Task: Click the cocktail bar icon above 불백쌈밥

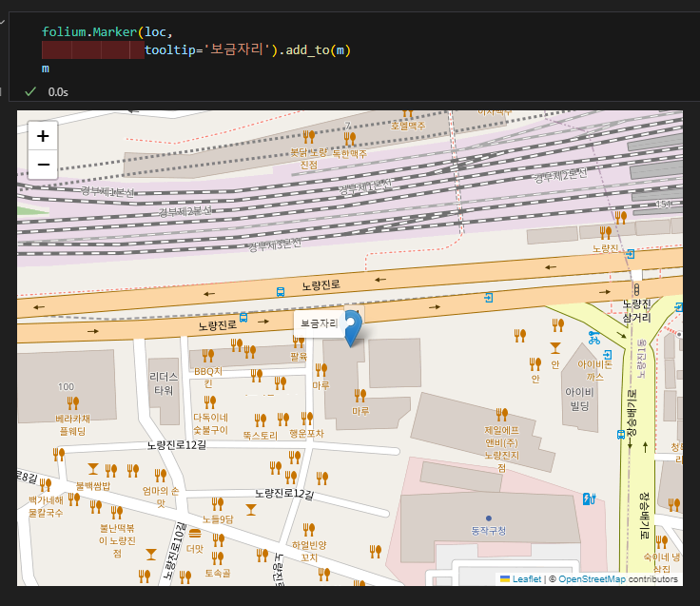Action: (92, 469)
